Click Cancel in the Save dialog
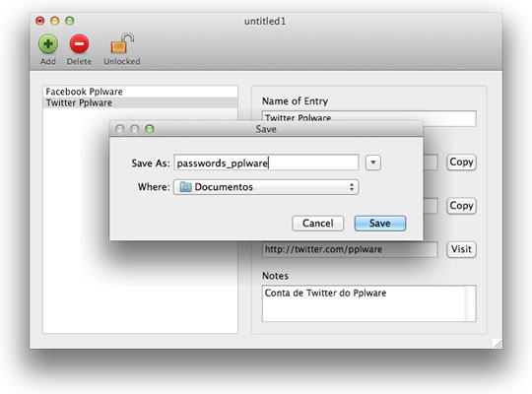532x394 pixels. point(318,224)
